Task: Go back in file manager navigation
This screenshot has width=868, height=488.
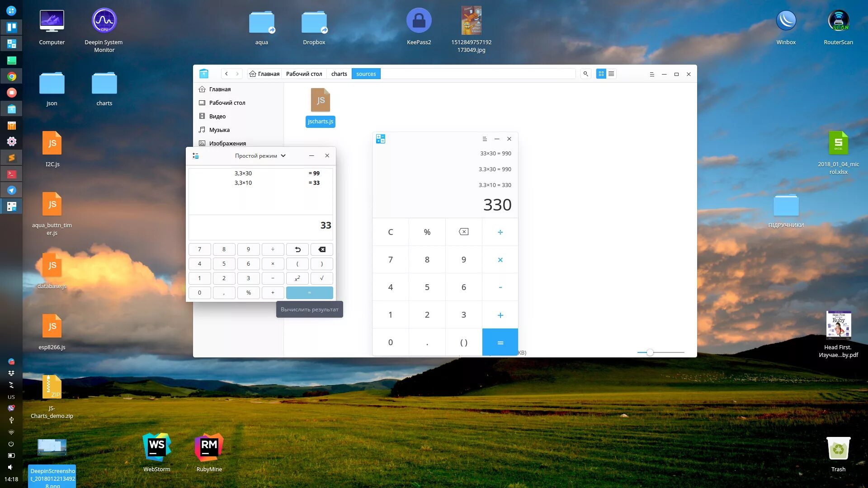Action: click(226, 74)
